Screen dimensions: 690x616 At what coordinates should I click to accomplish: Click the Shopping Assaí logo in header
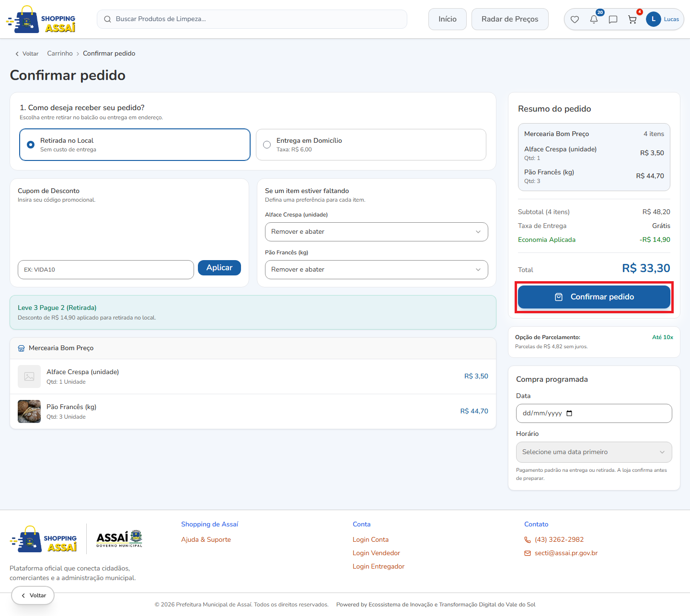click(x=41, y=20)
